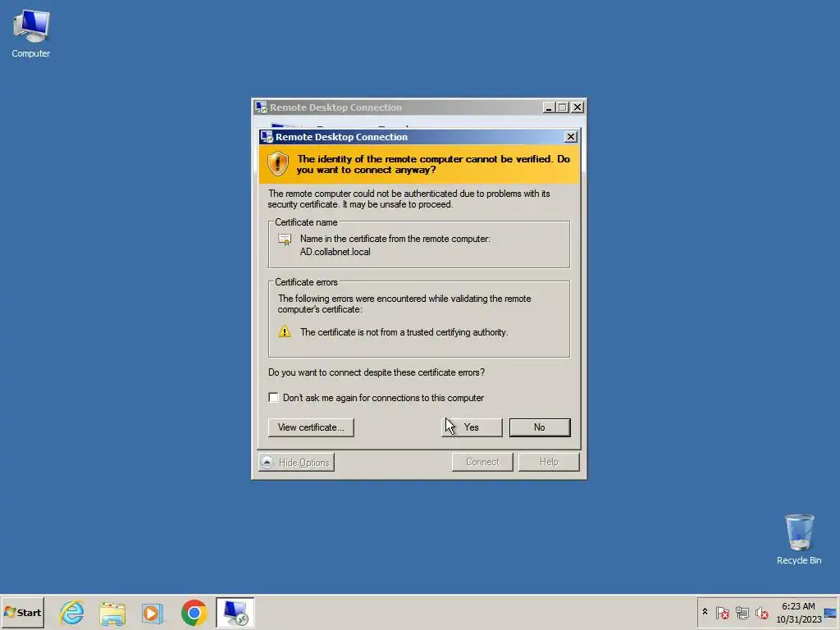Click the muted volume tray icon
840x630 pixels.
point(762,612)
